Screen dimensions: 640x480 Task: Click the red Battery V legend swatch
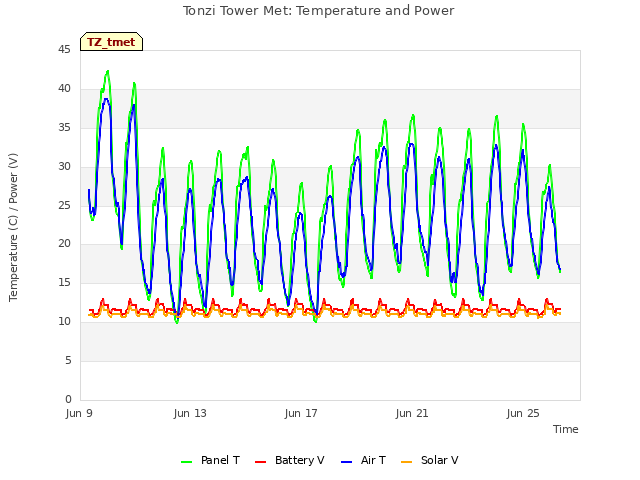tap(260, 462)
